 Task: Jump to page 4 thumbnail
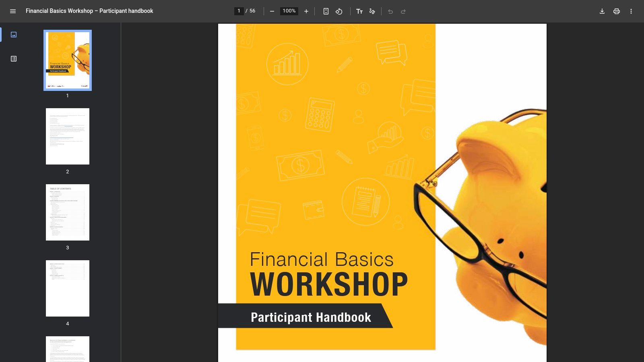(68, 288)
